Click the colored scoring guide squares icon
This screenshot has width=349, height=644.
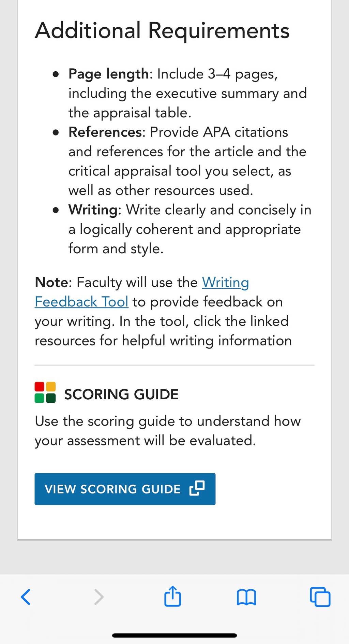coord(45,392)
